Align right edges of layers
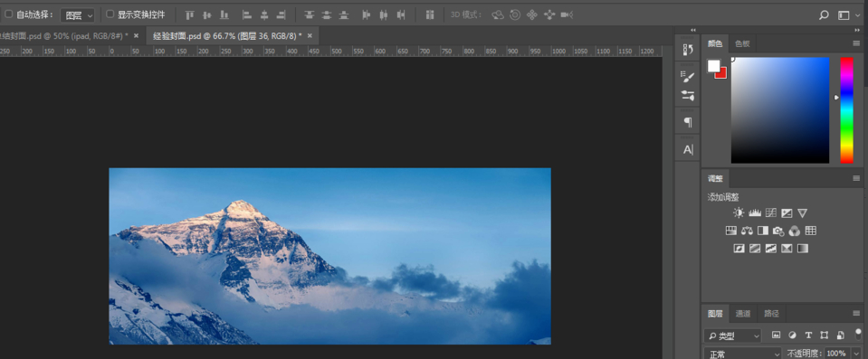Viewport: 868px width, 359px height. (x=281, y=15)
